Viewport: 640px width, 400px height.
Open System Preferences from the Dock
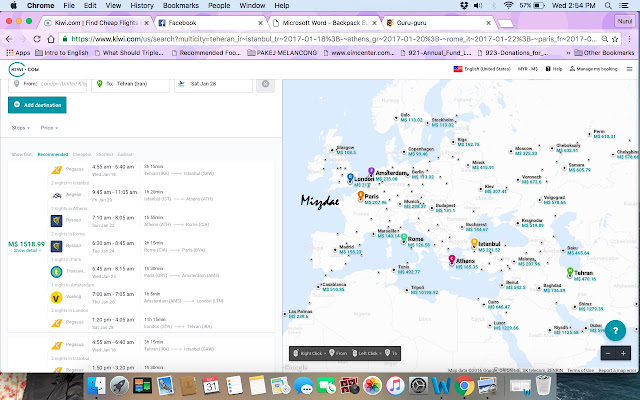[418, 385]
